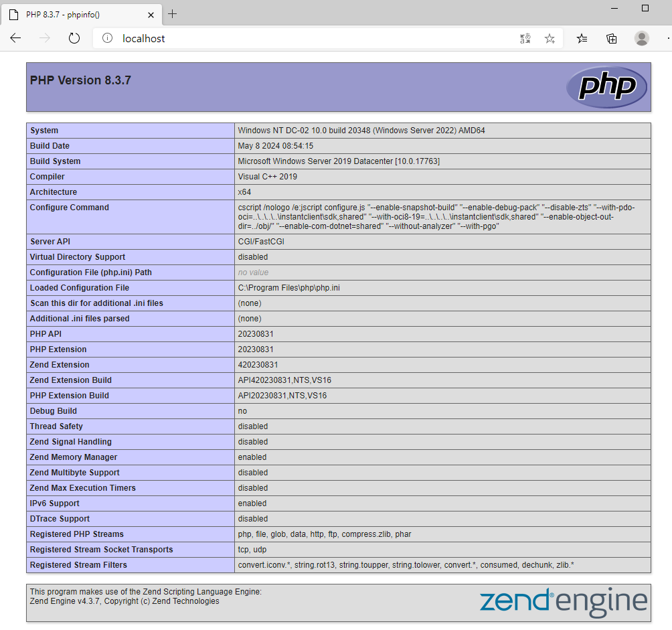The height and width of the screenshot is (630, 672).
Task: Open a new tab with plus button
Action: (x=172, y=14)
